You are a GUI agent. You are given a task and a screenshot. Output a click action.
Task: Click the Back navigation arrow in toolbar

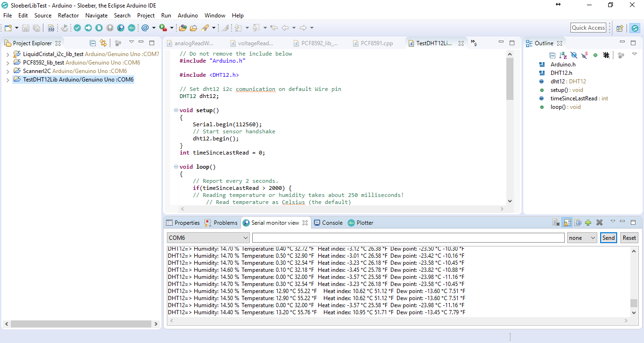(285, 28)
